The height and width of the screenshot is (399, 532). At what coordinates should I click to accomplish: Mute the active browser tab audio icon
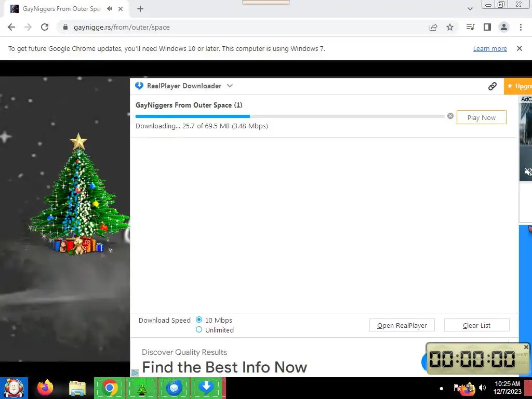109,9
